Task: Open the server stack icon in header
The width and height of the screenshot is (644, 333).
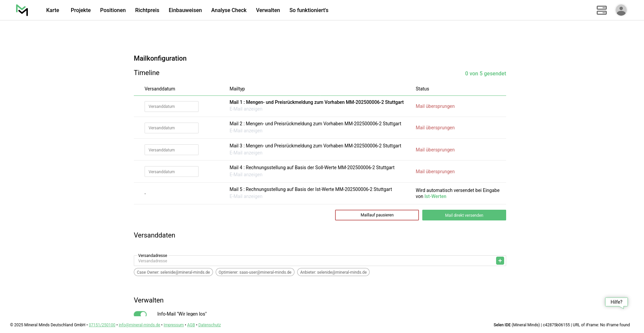Action: [x=601, y=10]
